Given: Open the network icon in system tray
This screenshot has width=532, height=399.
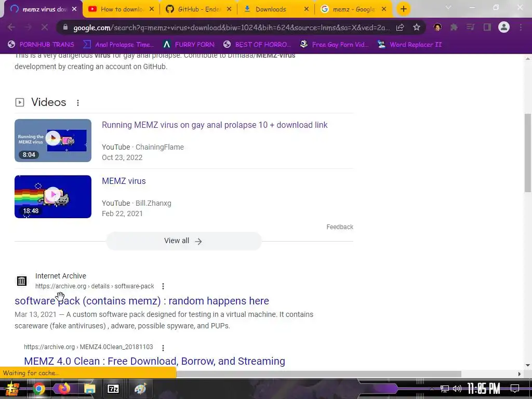Looking at the screenshot, I should (445, 389).
